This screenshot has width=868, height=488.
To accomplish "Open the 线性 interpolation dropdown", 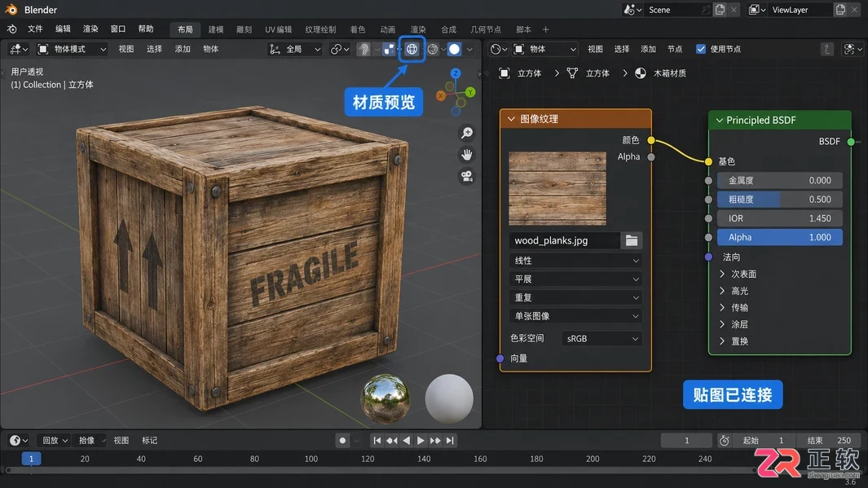I will point(575,260).
